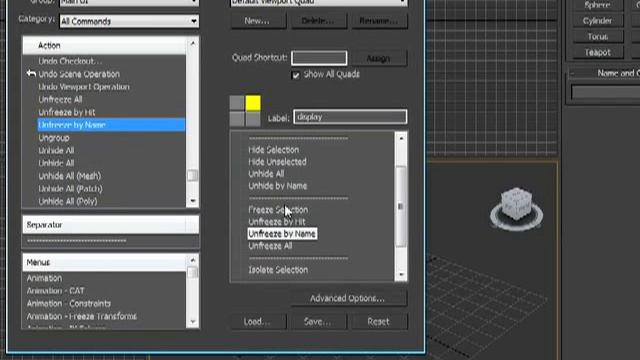This screenshot has height=360, width=640.
Task: Select Unfreeze by Name in the quad menu
Action: [282, 234]
